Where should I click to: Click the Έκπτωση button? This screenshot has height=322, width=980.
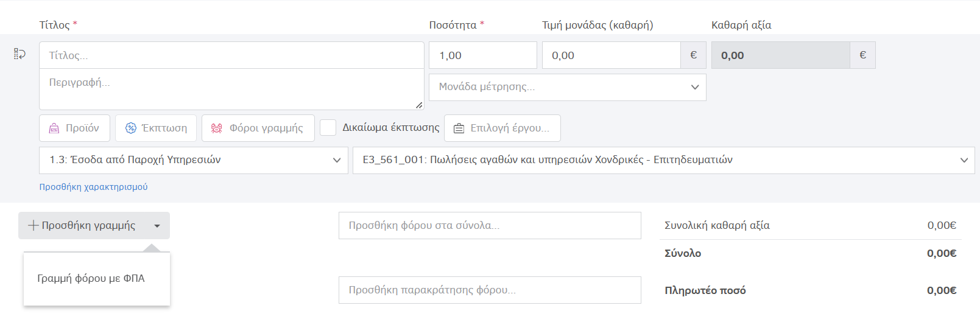point(156,128)
